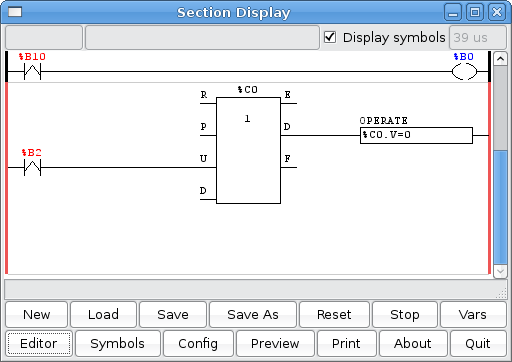Open the window menu icon in title bar
Image resolution: width=512 pixels, height=362 pixels.
(x=15, y=12)
